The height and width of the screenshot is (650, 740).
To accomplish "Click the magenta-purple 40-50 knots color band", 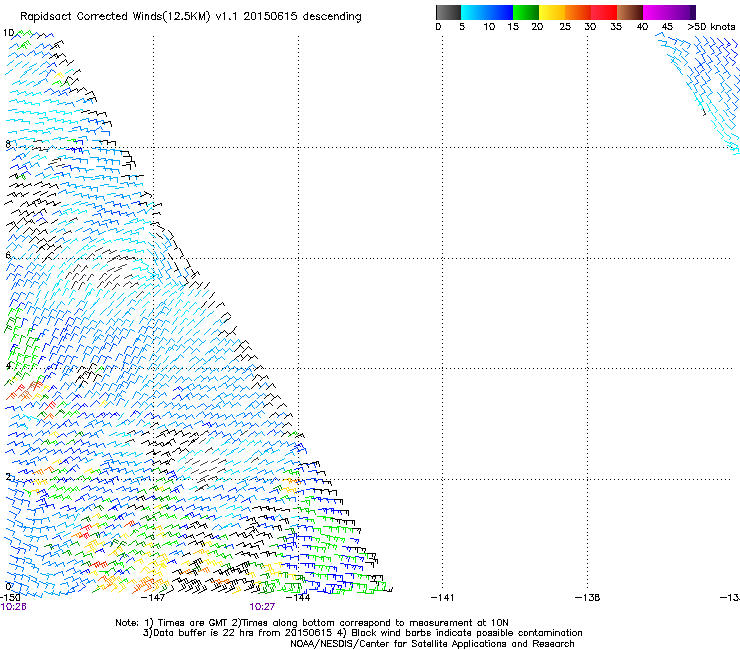I will click(x=669, y=12).
